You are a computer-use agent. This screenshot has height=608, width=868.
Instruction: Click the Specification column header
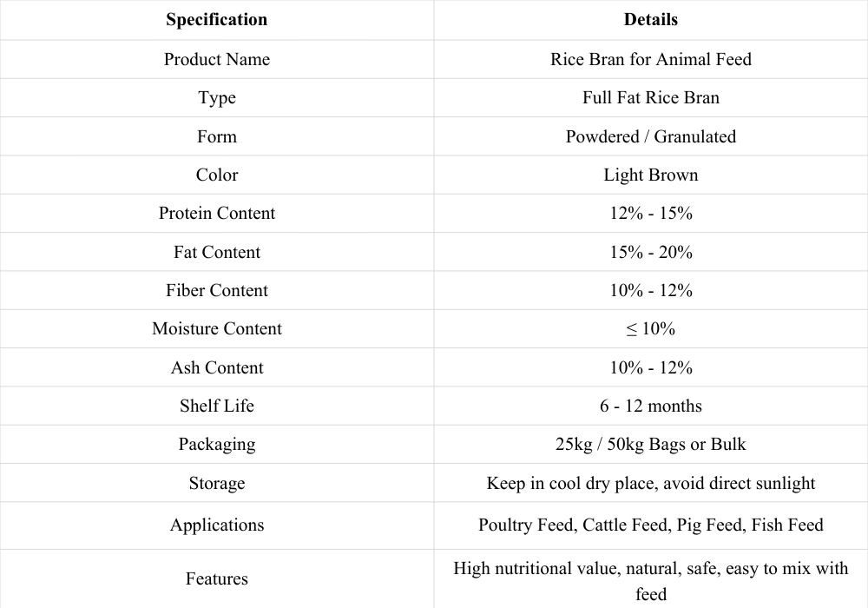pos(216,19)
